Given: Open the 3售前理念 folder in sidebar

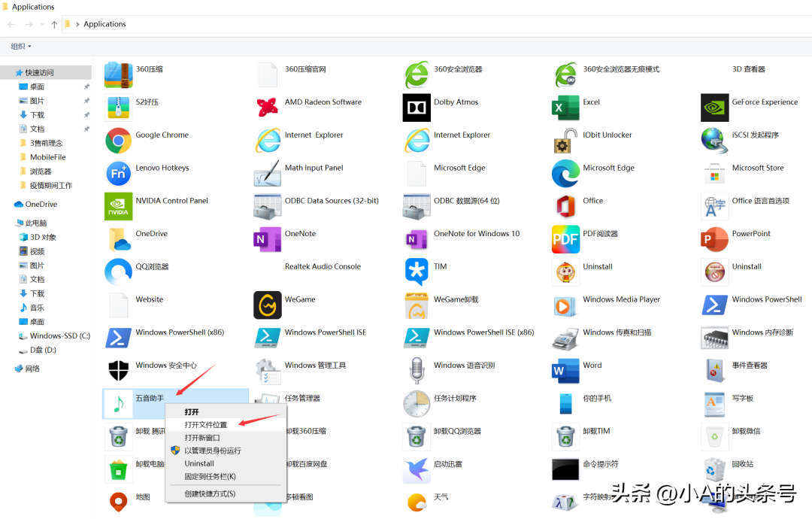Looking at the screenshot, I should tap(46, 143).
